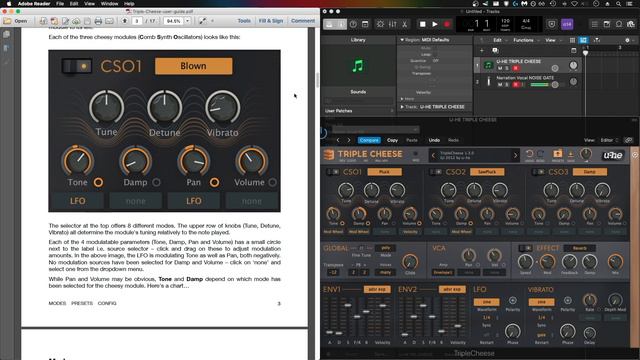Record-enable the Narration Vocal NOISE GATE track

point(516,84)
